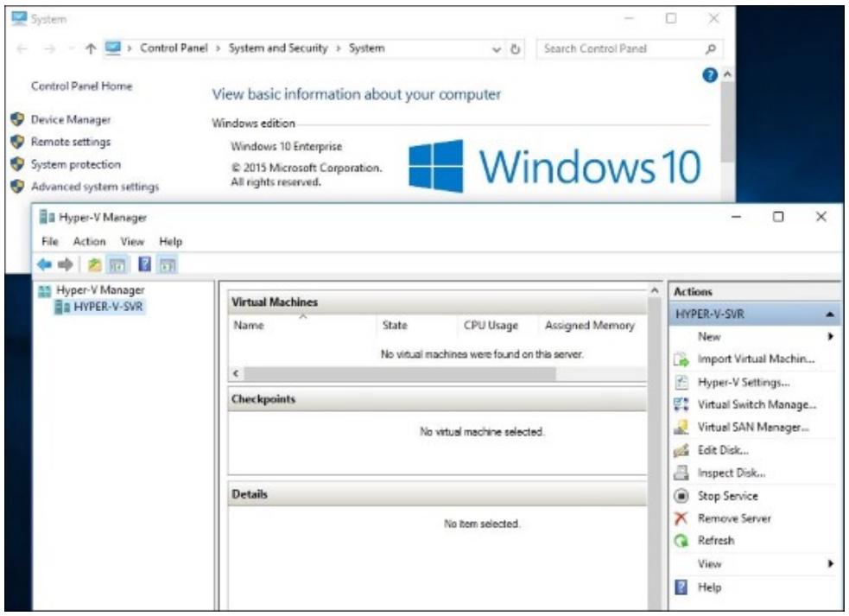Click the green Refresh action icon
This screenshot has height=616, width=849.
pyautogui.click(x=681, y=541)
